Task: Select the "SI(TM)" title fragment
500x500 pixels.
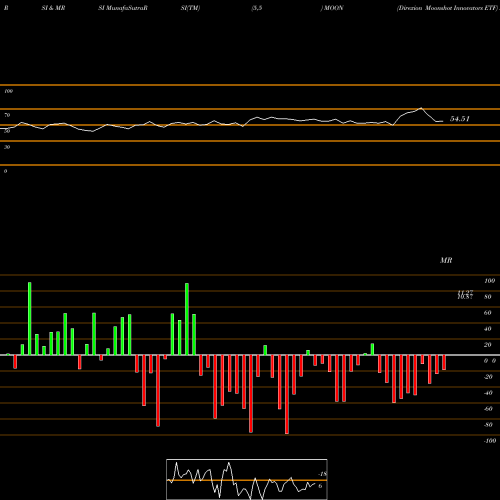Action: click(190, 8)
